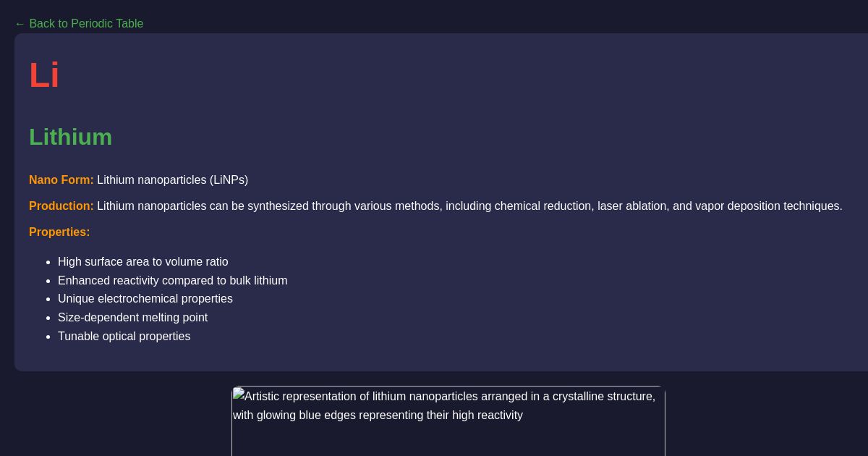The width and height of the screenshot is (868, 456).
Task: Click the High surface area bullet item
Action: click(x=142, y=262)
